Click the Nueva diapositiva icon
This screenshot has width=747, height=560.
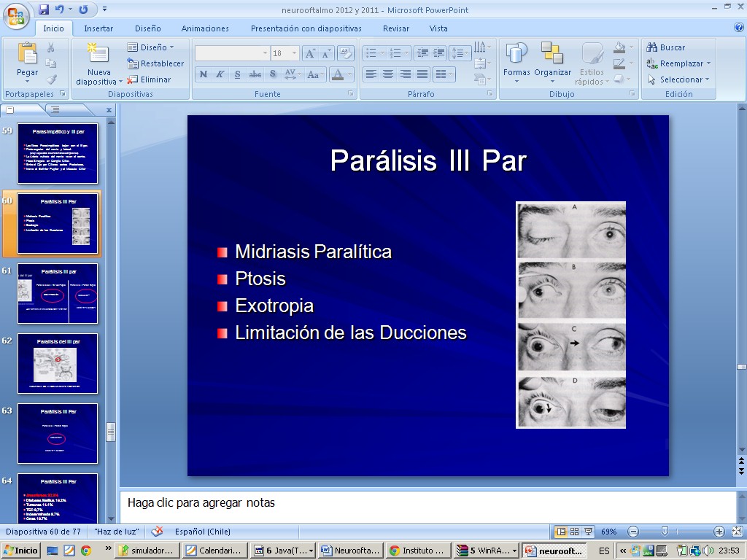pos(98,55)
